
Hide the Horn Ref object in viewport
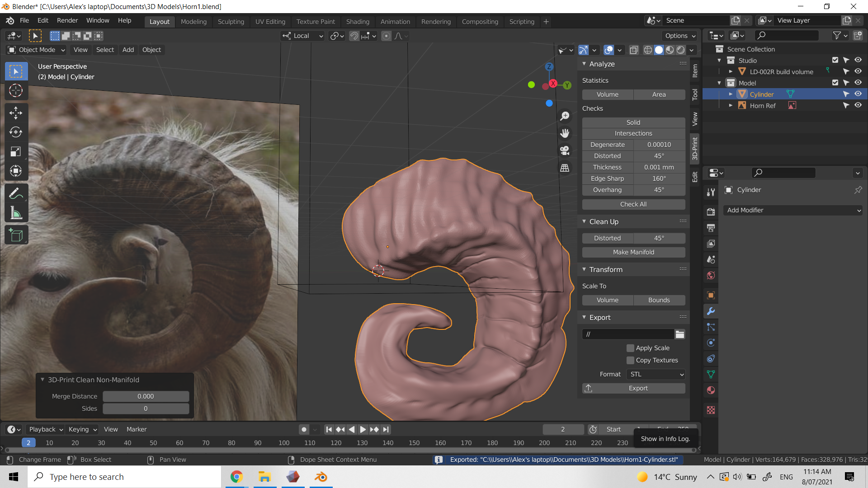[858, 105]
